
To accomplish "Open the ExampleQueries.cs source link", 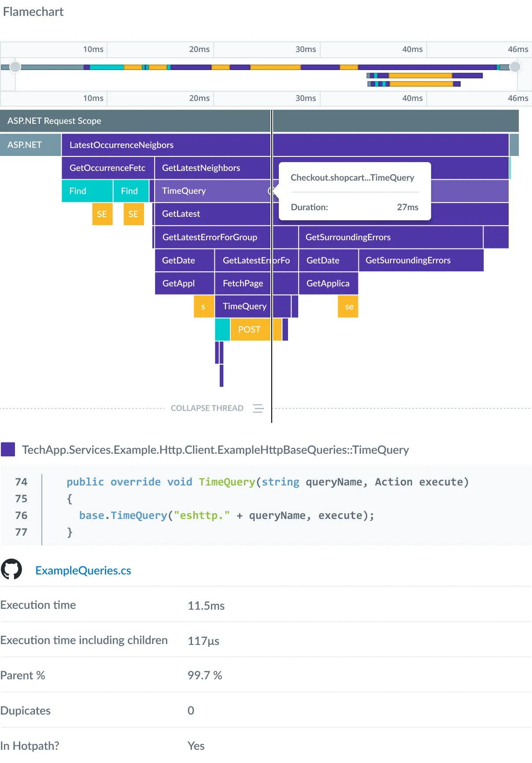I will tap(83, 570).
